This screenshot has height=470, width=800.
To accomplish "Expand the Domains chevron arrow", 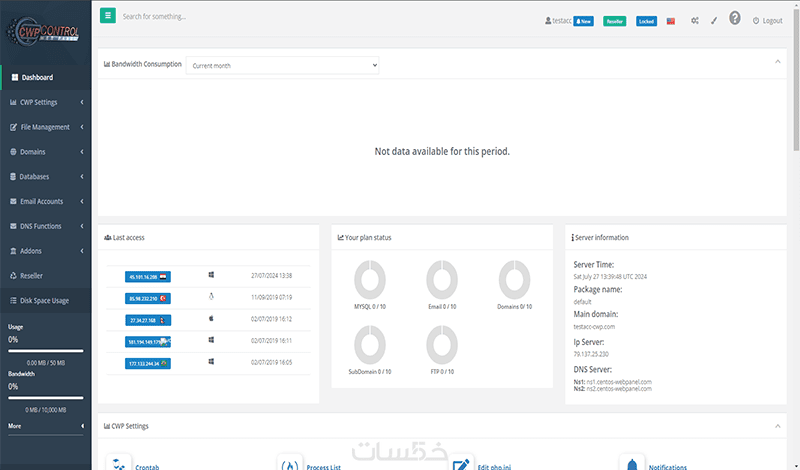I will (82, 152).
